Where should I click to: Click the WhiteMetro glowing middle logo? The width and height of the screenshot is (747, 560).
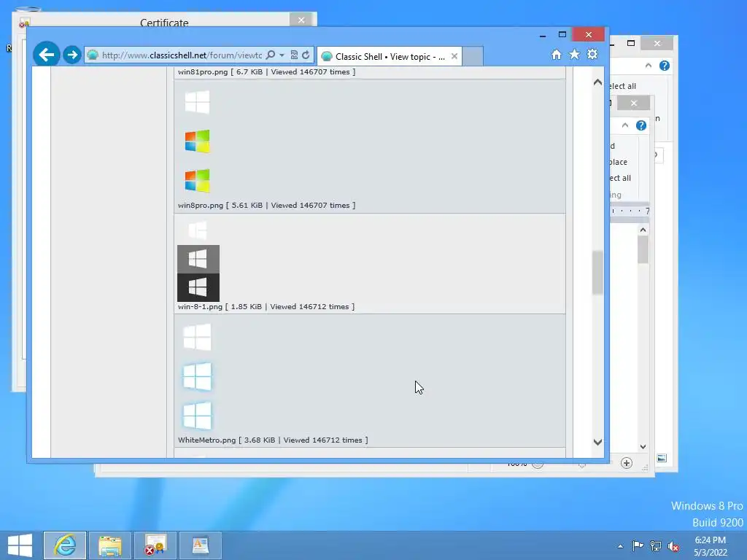pyautogui.click(x=197, y=376)
